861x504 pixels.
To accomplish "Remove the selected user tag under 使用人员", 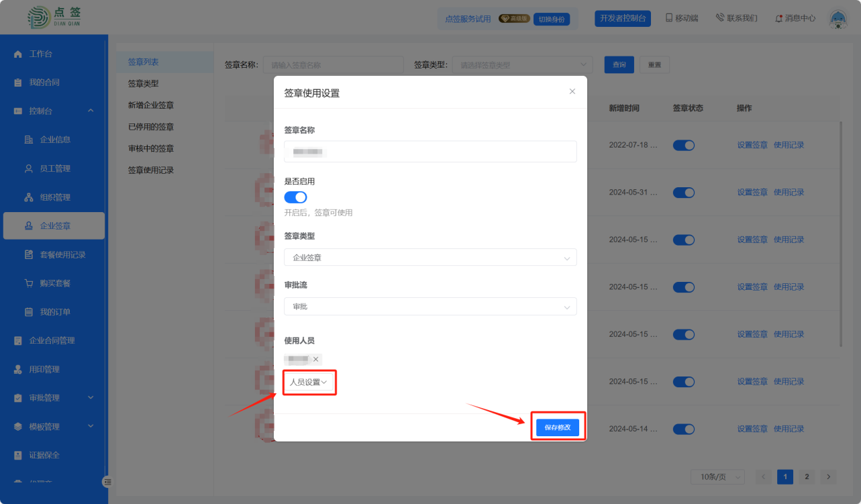I will [316, 360].
